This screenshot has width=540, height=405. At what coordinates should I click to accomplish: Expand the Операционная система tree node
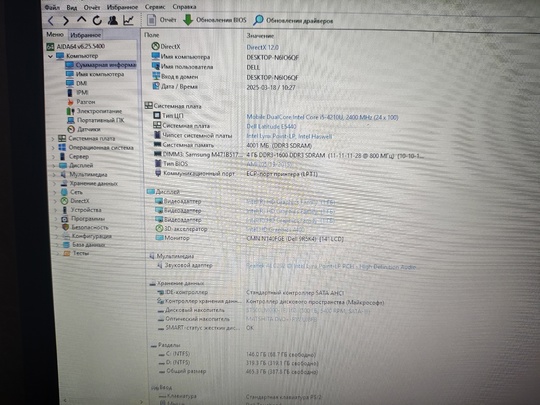click(53, 148)
